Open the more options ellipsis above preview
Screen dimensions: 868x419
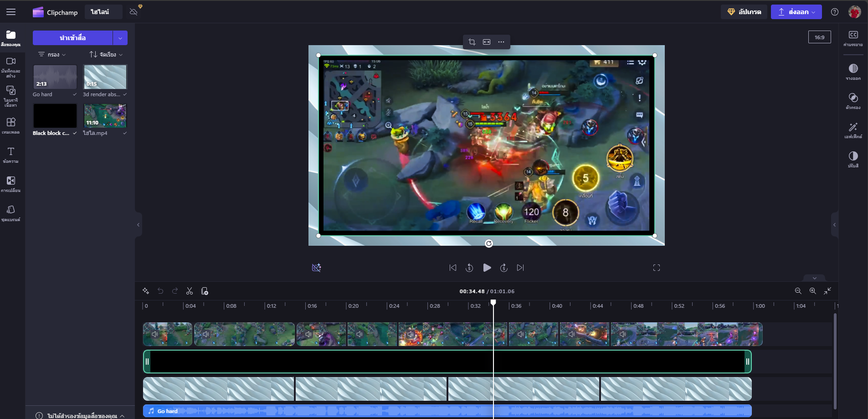(501, 42)
